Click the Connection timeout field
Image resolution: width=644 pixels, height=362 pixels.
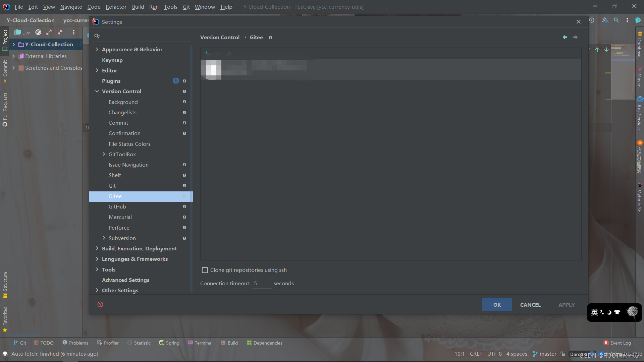[262, 284]
